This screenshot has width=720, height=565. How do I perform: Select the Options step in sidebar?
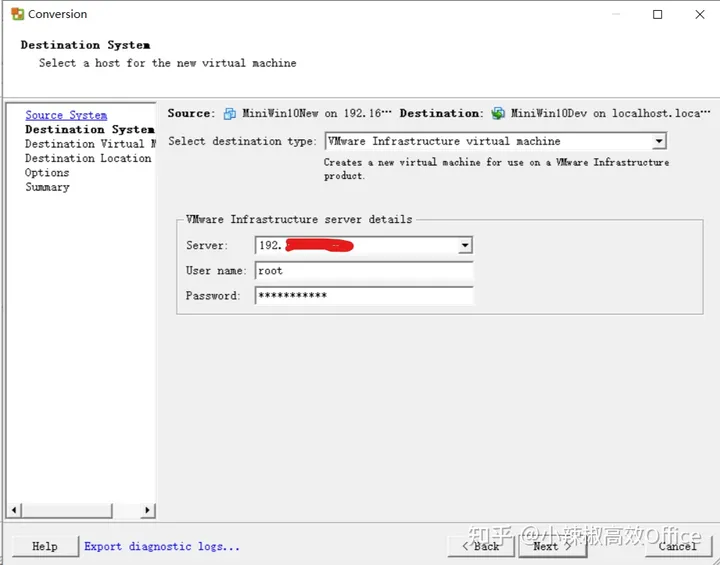(x=47, y=173)
